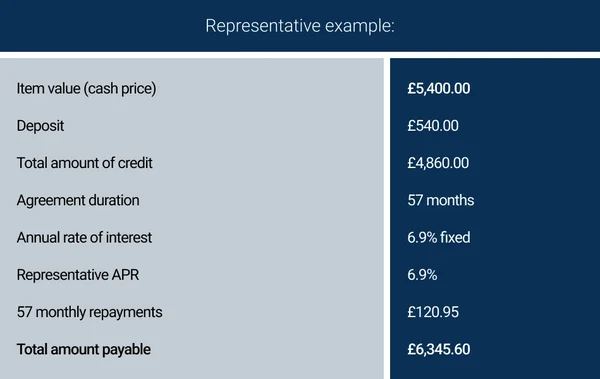Click the £120.95 monthly repayment value

433,312
